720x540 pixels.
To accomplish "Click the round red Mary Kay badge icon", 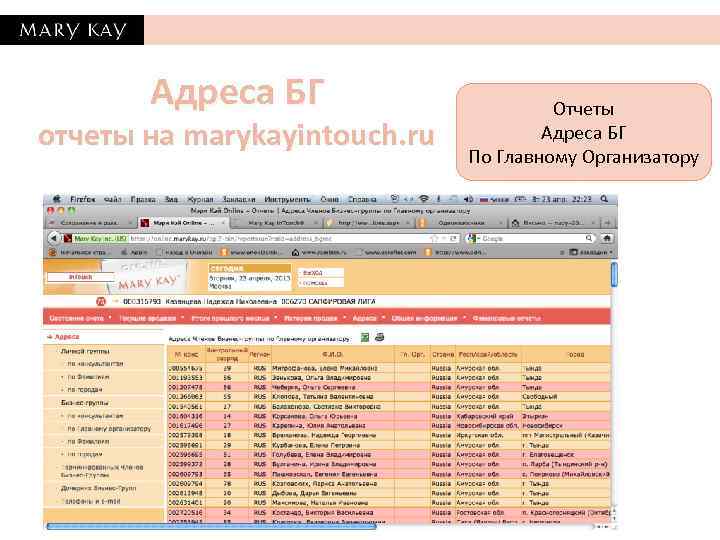I will coord(101,302).
